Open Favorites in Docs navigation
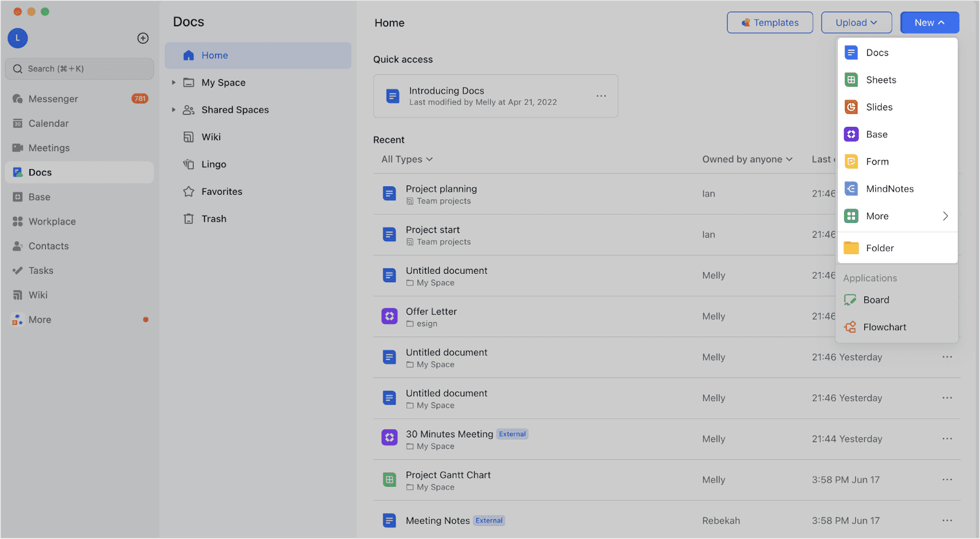Image resolution: width=980 pixels, height=539 pixels. [222, 192]
